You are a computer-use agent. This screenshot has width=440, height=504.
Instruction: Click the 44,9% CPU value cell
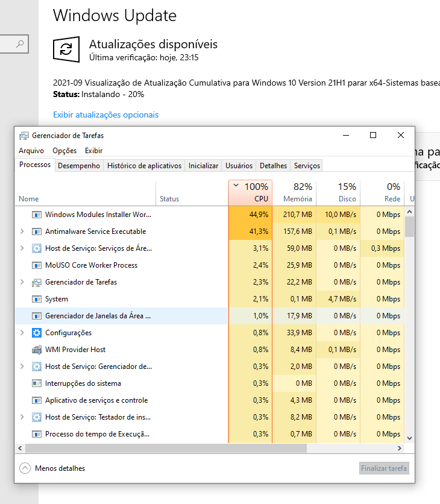coord(250,215)
